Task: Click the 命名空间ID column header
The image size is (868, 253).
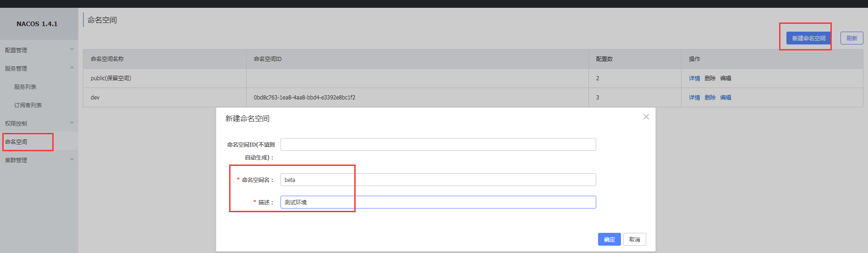Action: [268, 59]
